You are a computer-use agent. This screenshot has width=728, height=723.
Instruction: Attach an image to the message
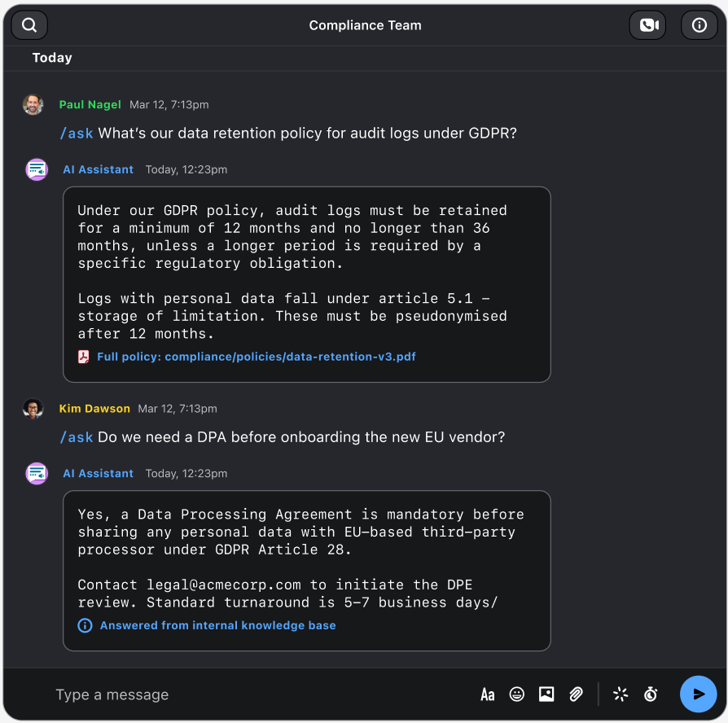[546, 695]
